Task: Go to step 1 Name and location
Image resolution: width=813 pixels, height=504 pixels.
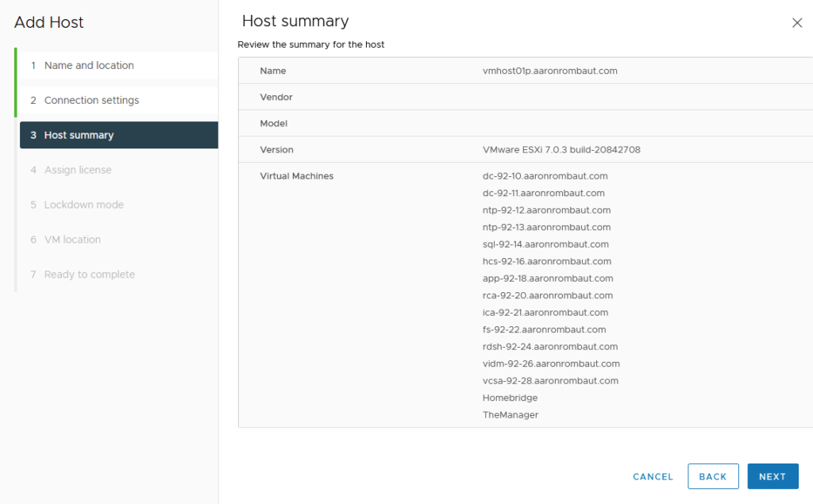Action: pyautogui.click(x=89, y=65)
